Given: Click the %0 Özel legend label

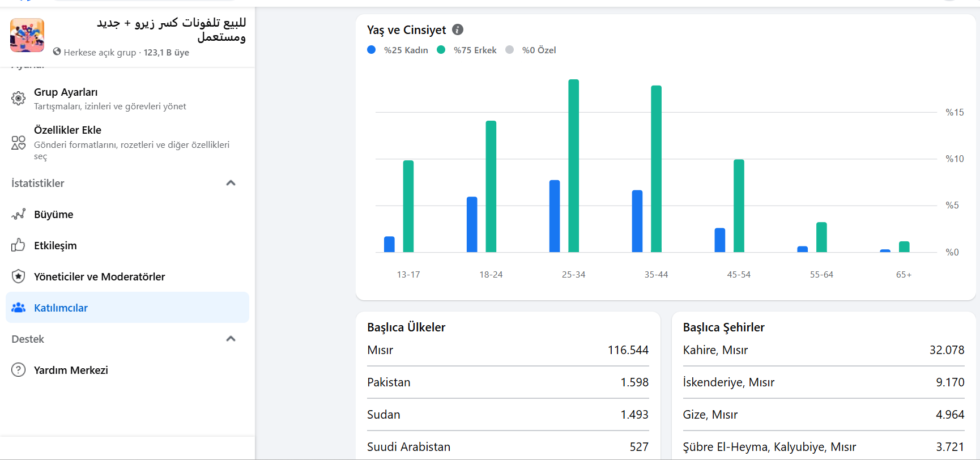Looking at the screenshot, I should click(x=539, y=50).
